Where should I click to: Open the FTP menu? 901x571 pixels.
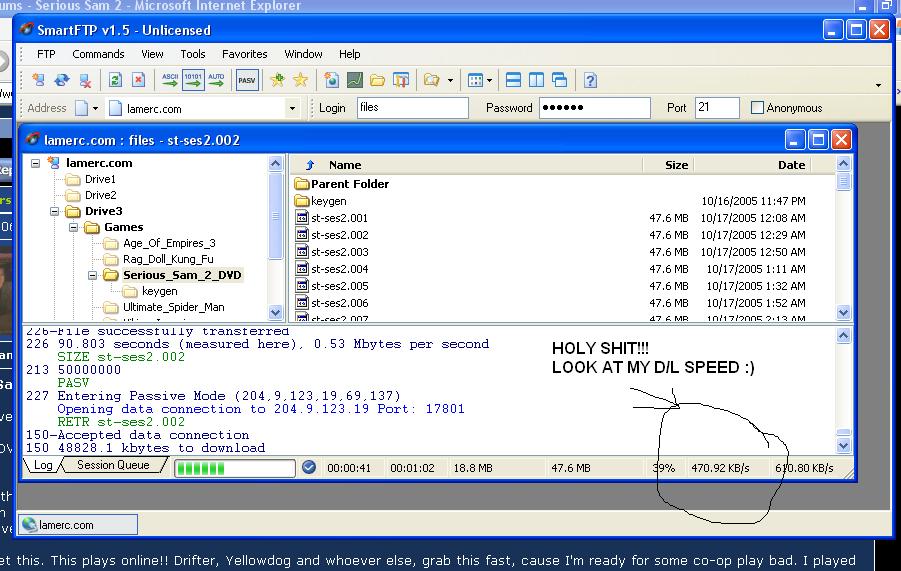[46, 54]
